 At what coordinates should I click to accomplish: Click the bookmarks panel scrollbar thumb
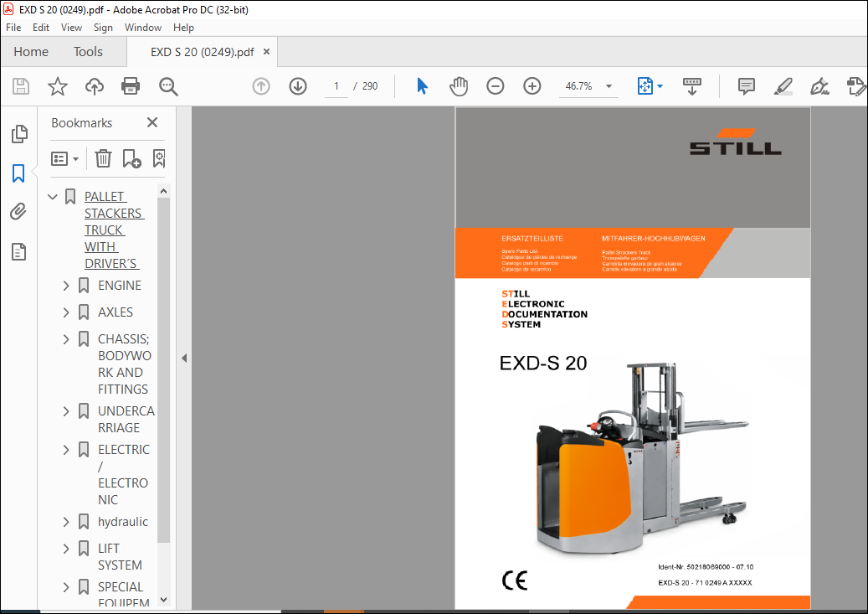[163, 369]
